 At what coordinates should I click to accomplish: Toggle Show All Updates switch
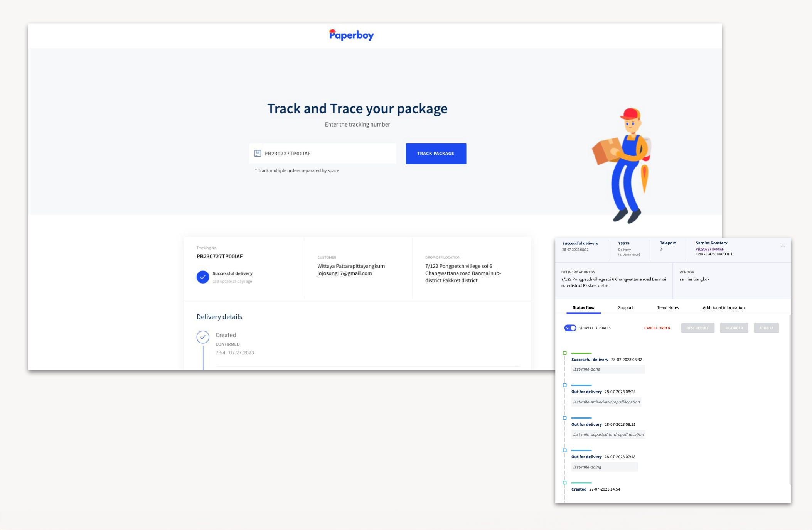coord(570,328)
